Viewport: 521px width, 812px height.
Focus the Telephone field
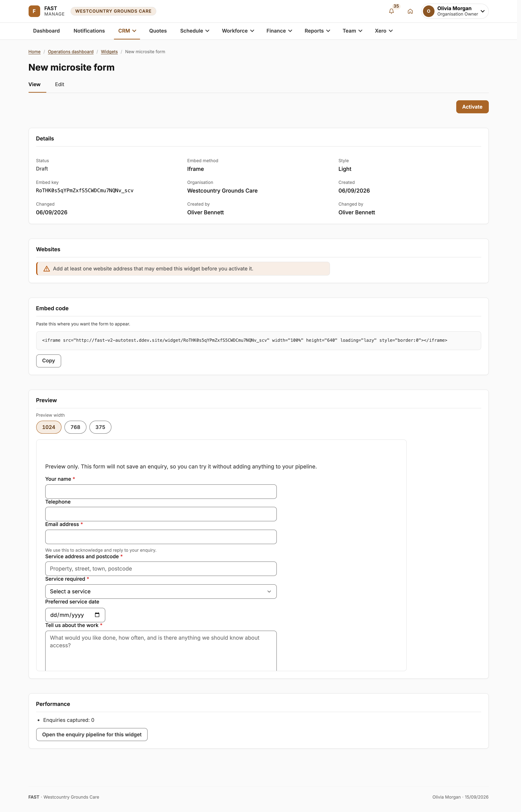pos(161,514)
